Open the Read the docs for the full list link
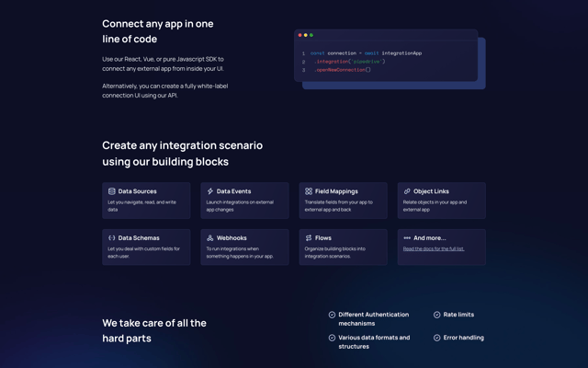Image resolution: width=588 pixels, height=368 pixels. pyautogui.click(x=434, y=248)
